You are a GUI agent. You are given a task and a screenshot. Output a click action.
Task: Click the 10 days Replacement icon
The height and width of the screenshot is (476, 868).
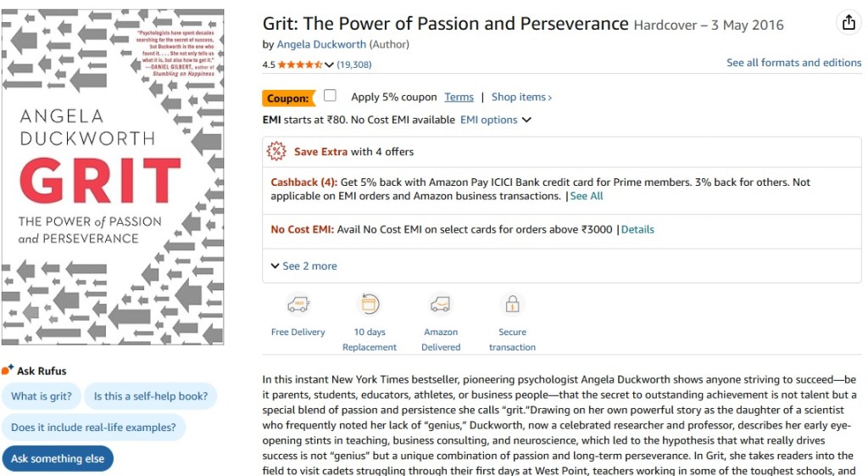coord(370,305)
